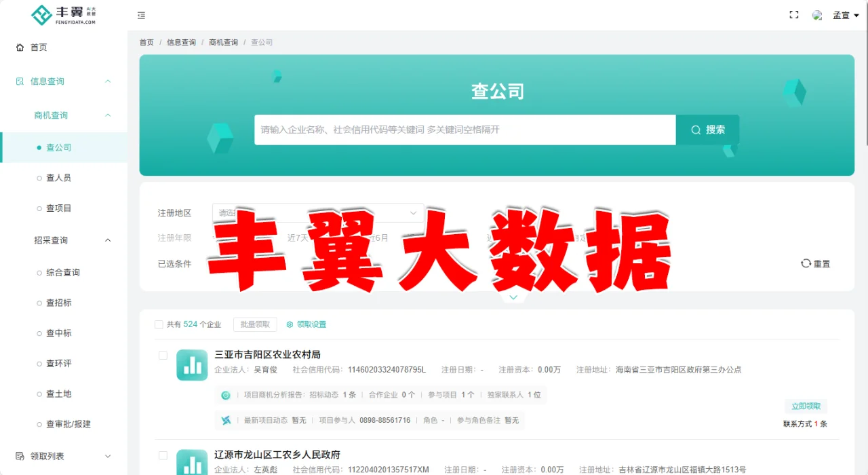Screen dimensions: 868x475
Task: Click the home icon beside 首页
Action: pyautogui.click(x=19, y=47)
